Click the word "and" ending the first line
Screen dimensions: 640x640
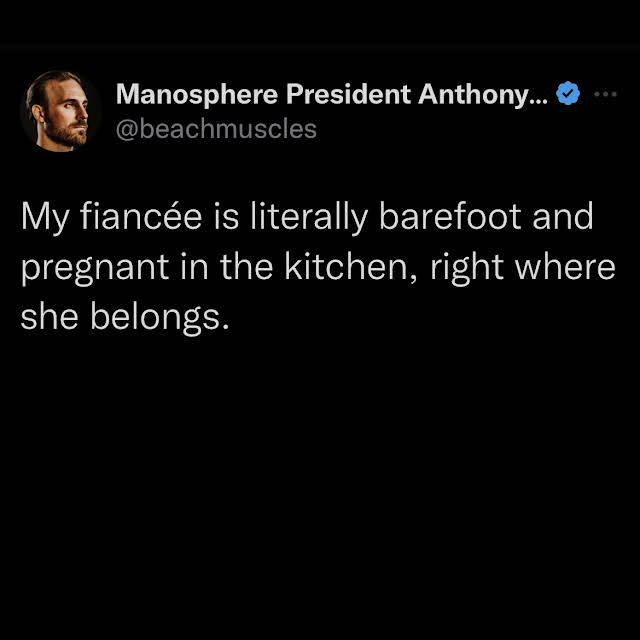tap(563, 218)
